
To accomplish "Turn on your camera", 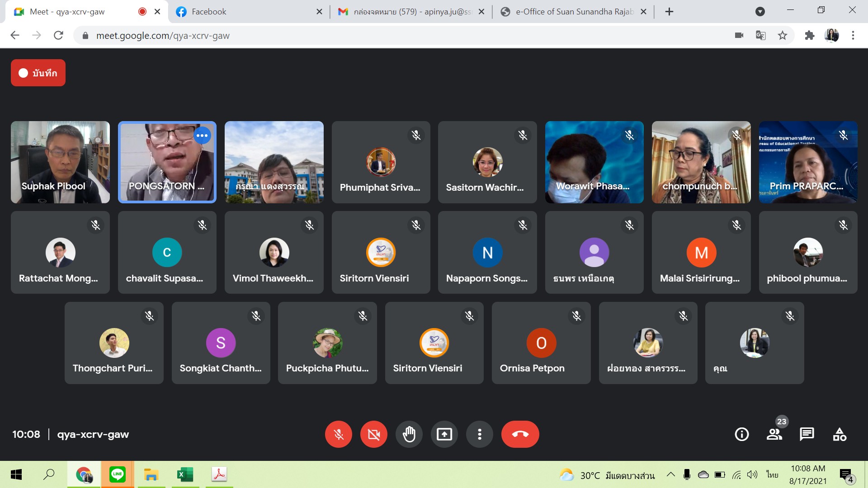I will 373,434.
